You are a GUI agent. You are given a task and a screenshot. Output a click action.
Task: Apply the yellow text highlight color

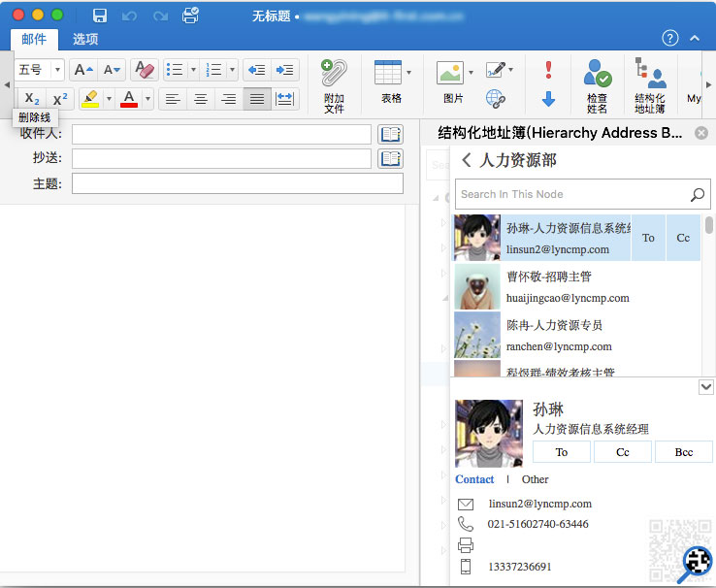[90, 99]
